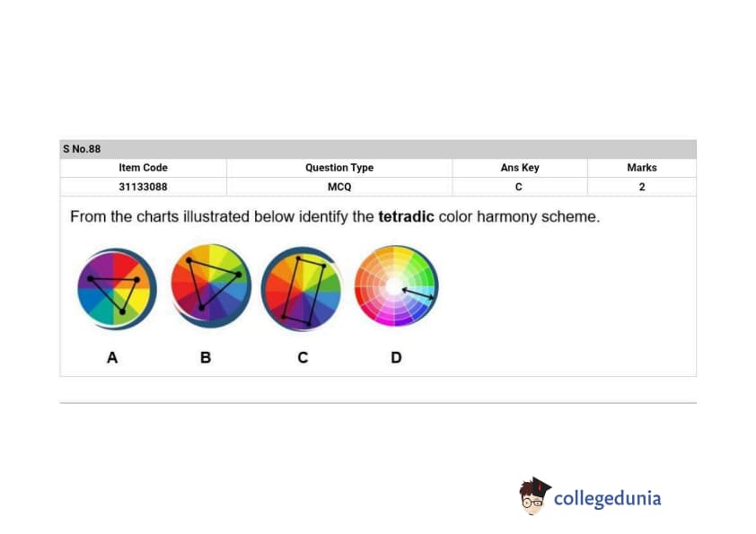756x534 pixels.
Task: Pick the pastel color wheel D
Action: coord(396,285)
